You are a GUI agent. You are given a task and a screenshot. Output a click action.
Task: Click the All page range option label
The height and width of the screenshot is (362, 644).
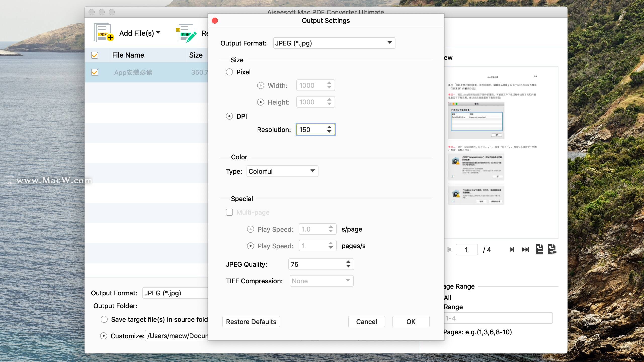click(x=448, y=298)
